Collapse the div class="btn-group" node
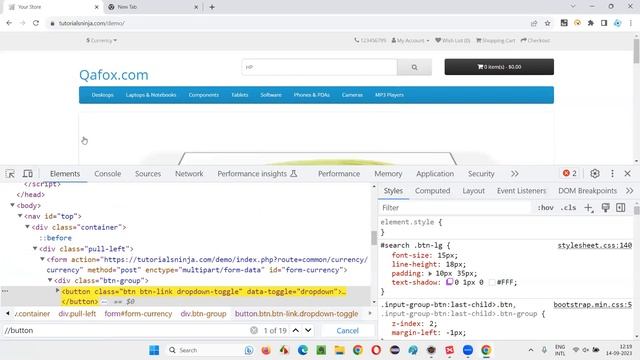The width and height of the screenshot is (640, 360). pos(50,280)
